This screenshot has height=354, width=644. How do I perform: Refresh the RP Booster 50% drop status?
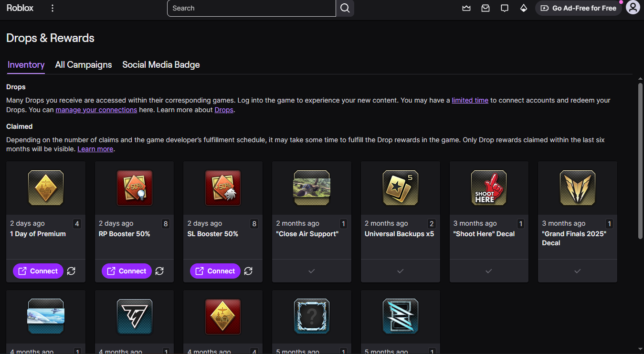tap(160, 271)
